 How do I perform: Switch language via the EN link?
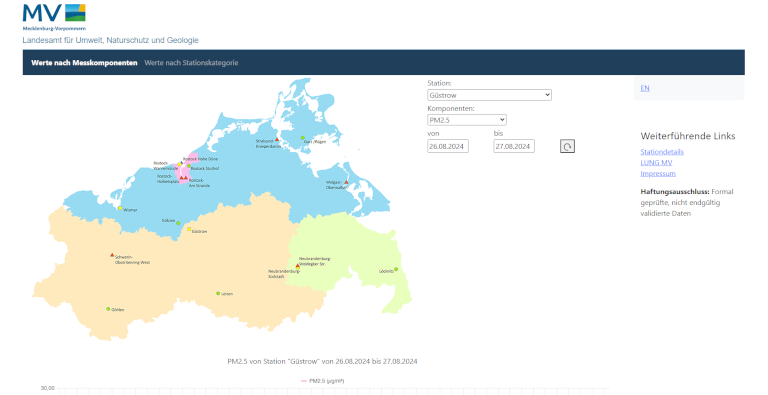click(645, 88)
